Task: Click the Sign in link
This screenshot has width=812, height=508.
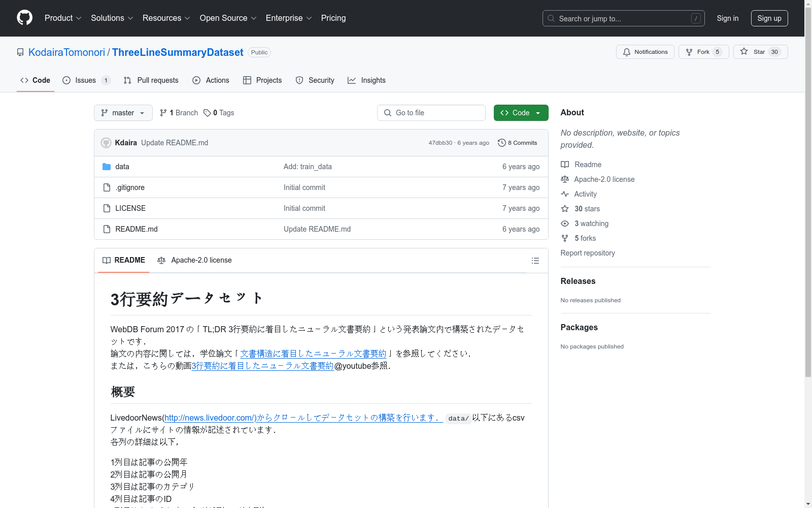Action: [728, 18]
